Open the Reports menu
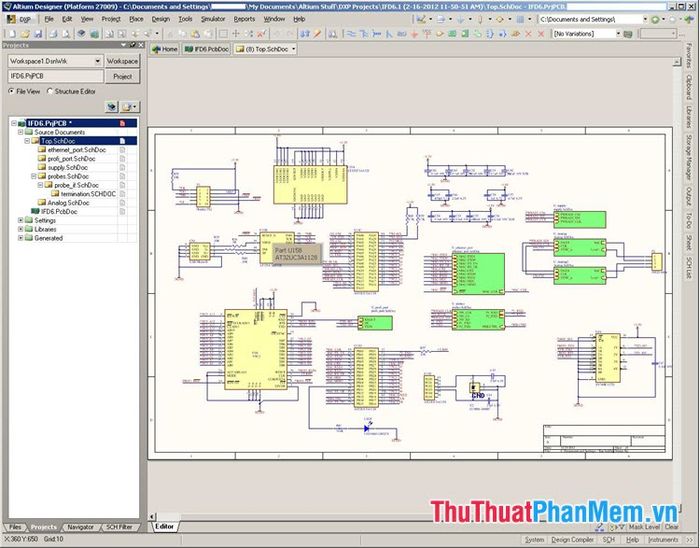This screenshot has width=700, height=548. click(x=244, y=20)
